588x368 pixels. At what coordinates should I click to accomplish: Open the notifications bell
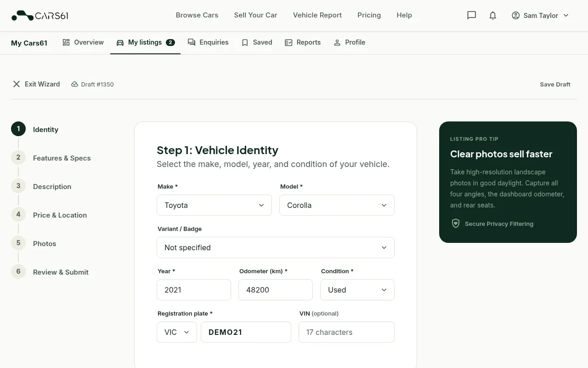[x=492, y=15]
